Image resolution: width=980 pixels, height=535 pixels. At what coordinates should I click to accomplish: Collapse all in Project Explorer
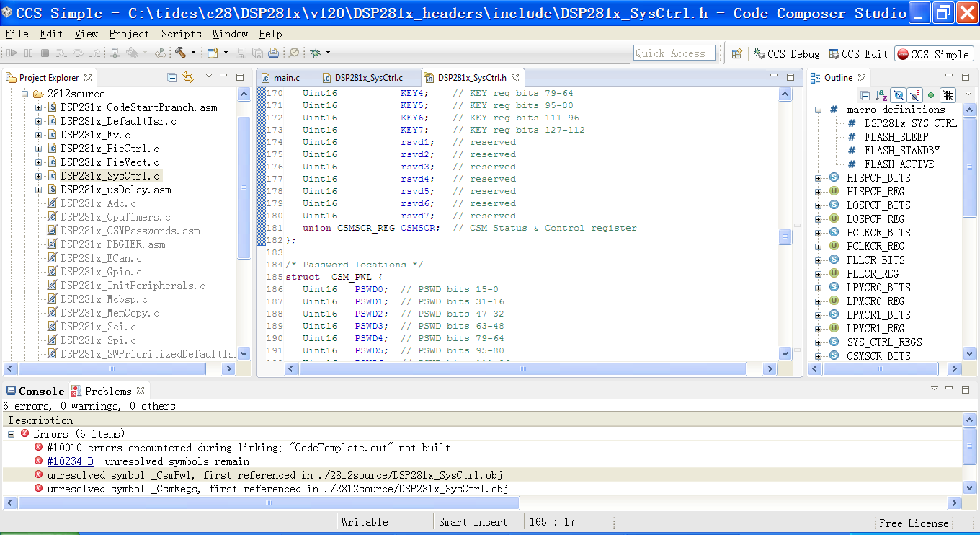pyautogui.click(x=171, y=77)
